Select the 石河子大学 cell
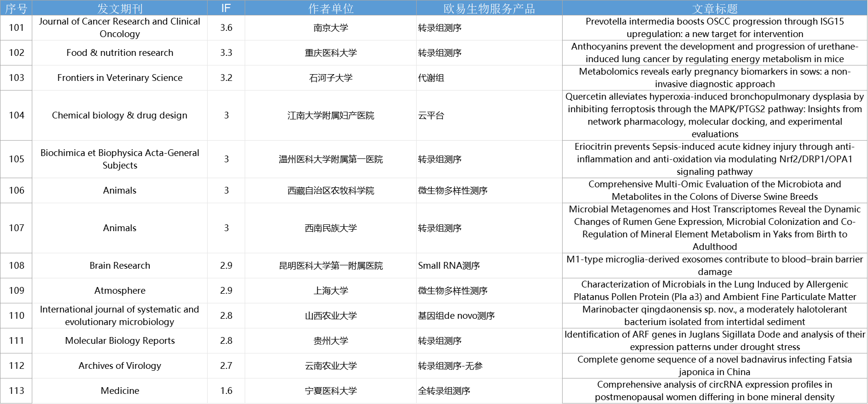Screen dimensions: 868x404 pos(331,78)
